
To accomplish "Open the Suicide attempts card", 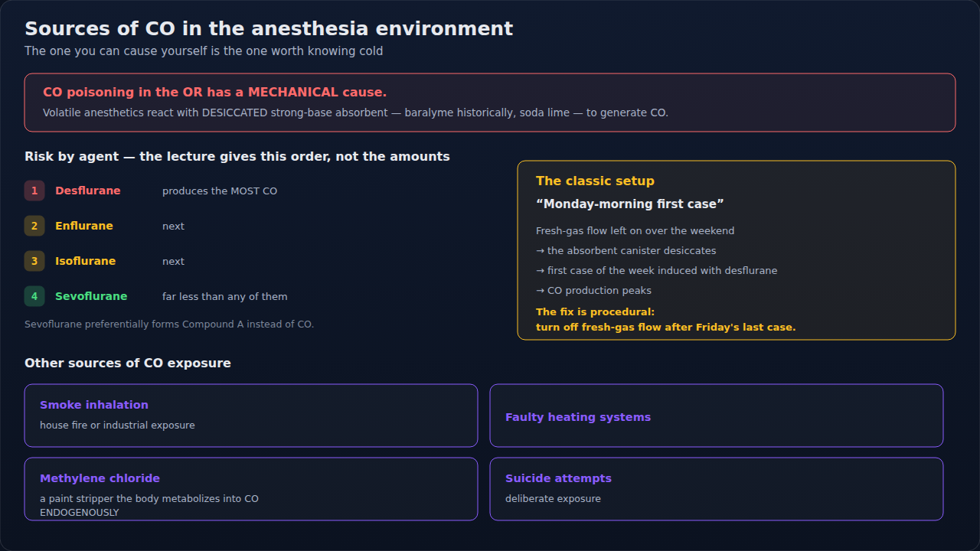I will click(717, 489).
